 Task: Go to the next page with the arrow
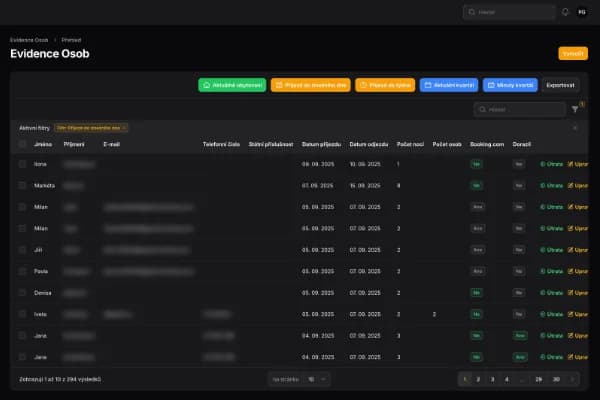pos(572,379)
